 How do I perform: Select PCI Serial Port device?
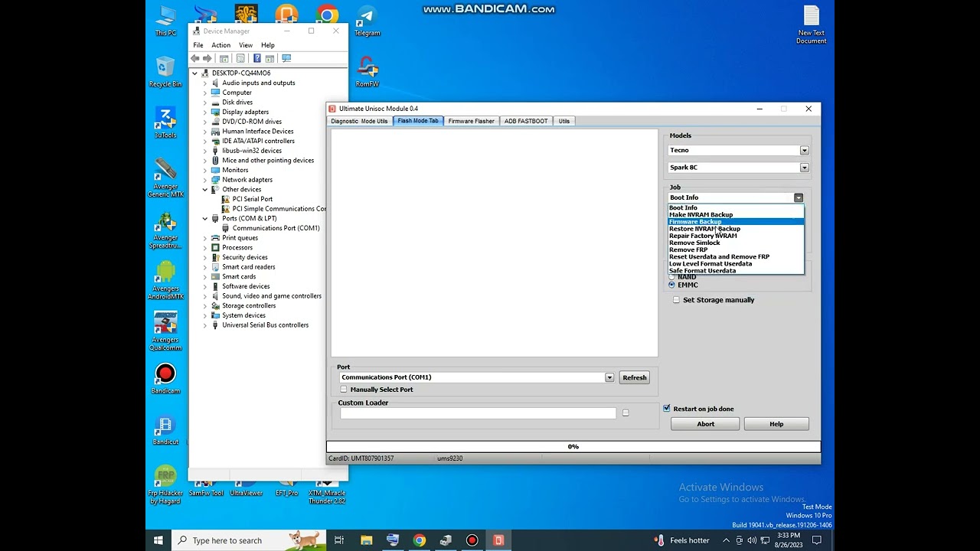[x=253, y=199]
